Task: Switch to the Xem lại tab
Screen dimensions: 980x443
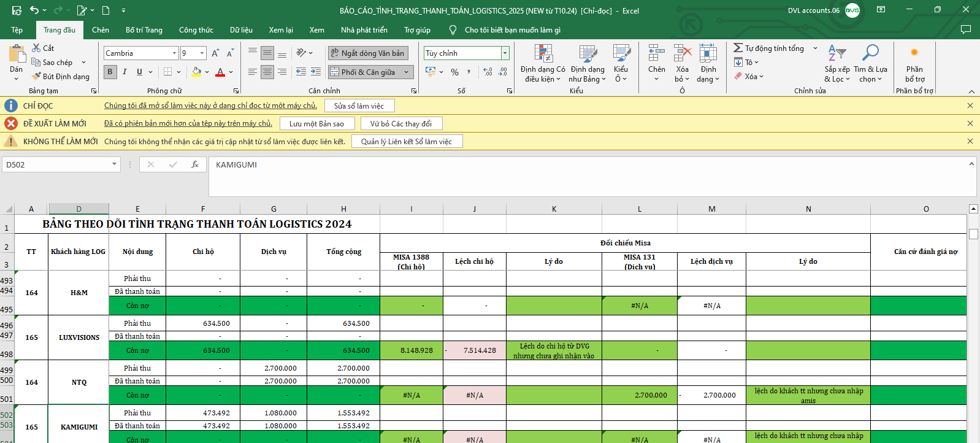Action: tap(281, 29)
